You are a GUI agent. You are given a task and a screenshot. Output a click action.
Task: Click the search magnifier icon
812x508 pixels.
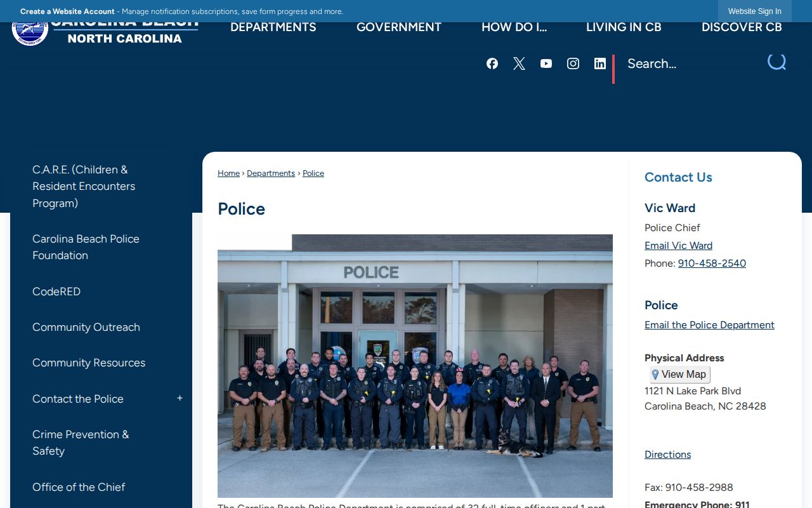[x=776, y=62]
